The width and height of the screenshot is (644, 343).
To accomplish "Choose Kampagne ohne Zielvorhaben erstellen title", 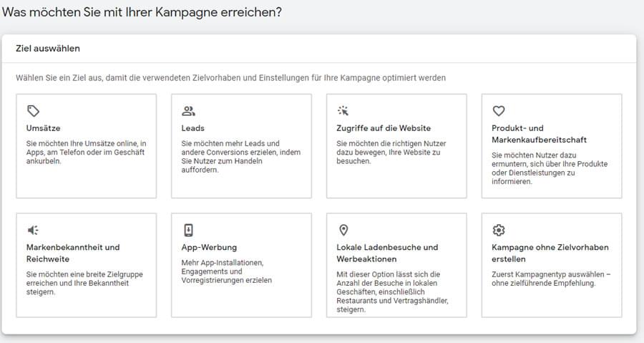I will [550, 253].
